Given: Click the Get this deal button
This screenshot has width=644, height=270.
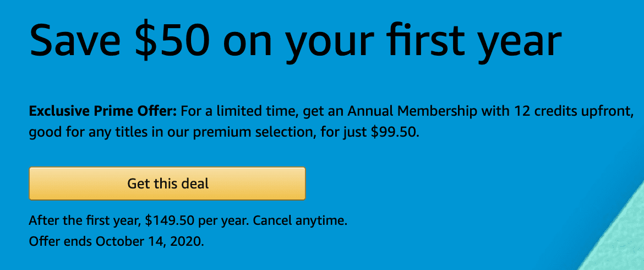Looking at the screenshot, I should coord(167,183).
